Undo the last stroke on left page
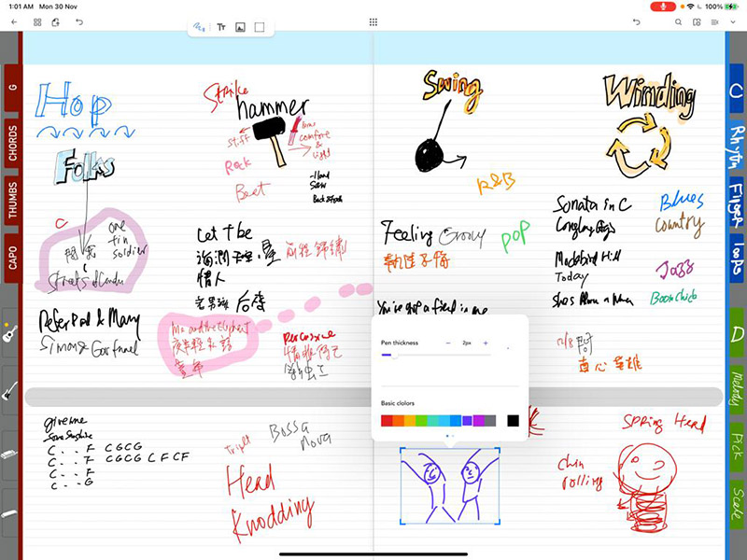The height and width of the screenshot is (560, 747). (x=79, y=21)
